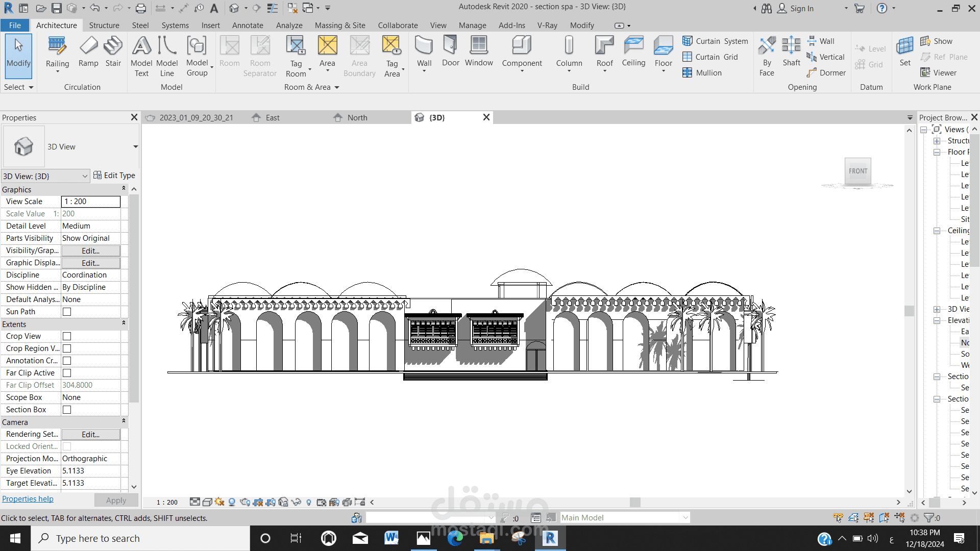Viewport: 980px width, 551px height.
Task: Click Edit button for Visibility/Graphics
Action: pyautogui.click(x=91, y=251)
